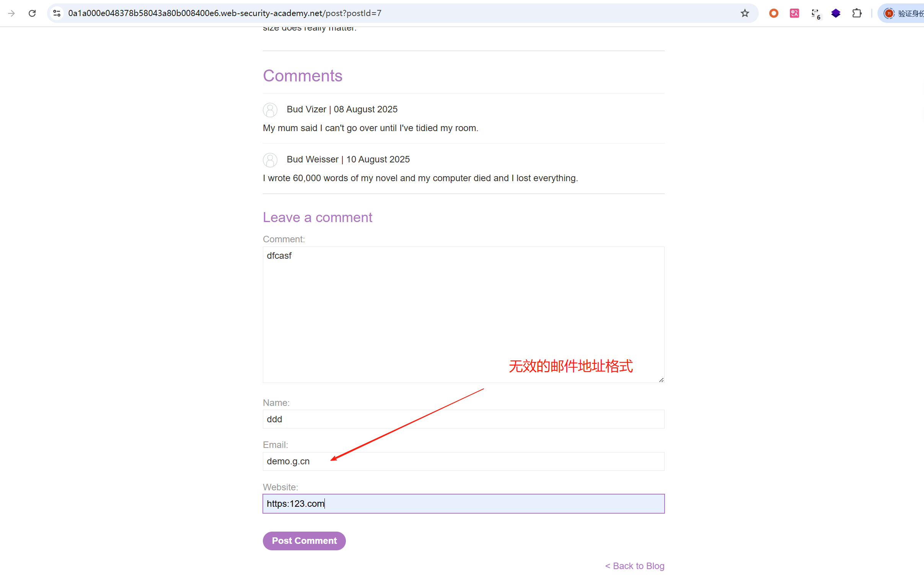Viewport: 924px width, 579px height.
Task: Open the Extensions puzzle piece menu
Action: (x=857, y=13)
